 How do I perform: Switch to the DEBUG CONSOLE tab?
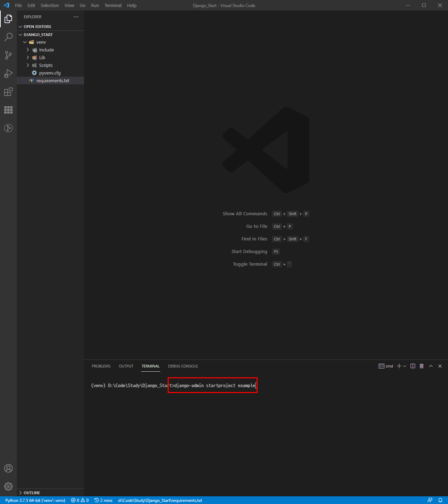point(183,366)
